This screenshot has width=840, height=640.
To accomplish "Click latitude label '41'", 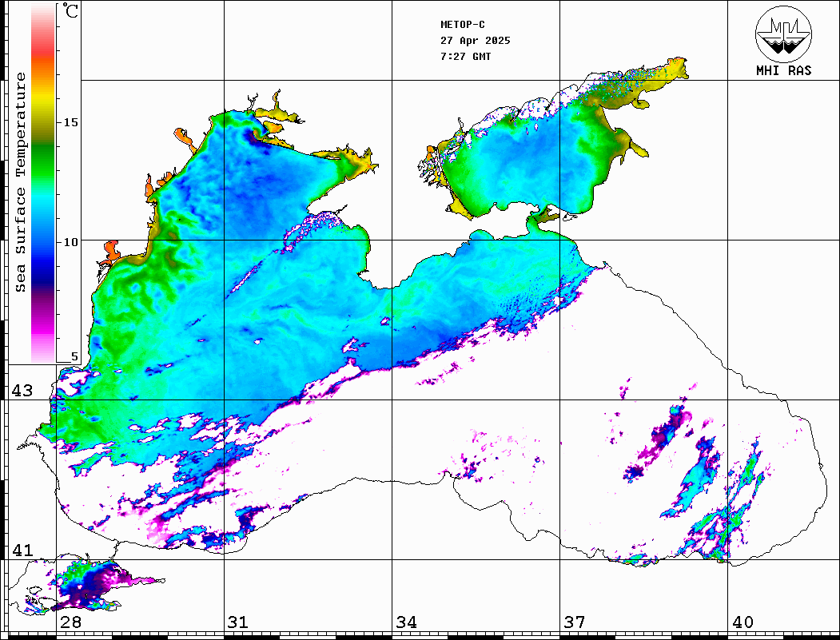I will [x=22, y=550].
